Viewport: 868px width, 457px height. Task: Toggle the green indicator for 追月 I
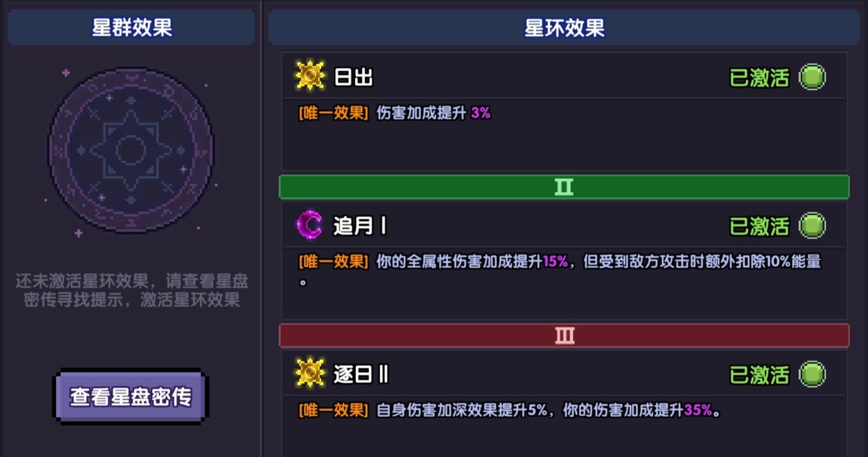[x=812, y=225]
